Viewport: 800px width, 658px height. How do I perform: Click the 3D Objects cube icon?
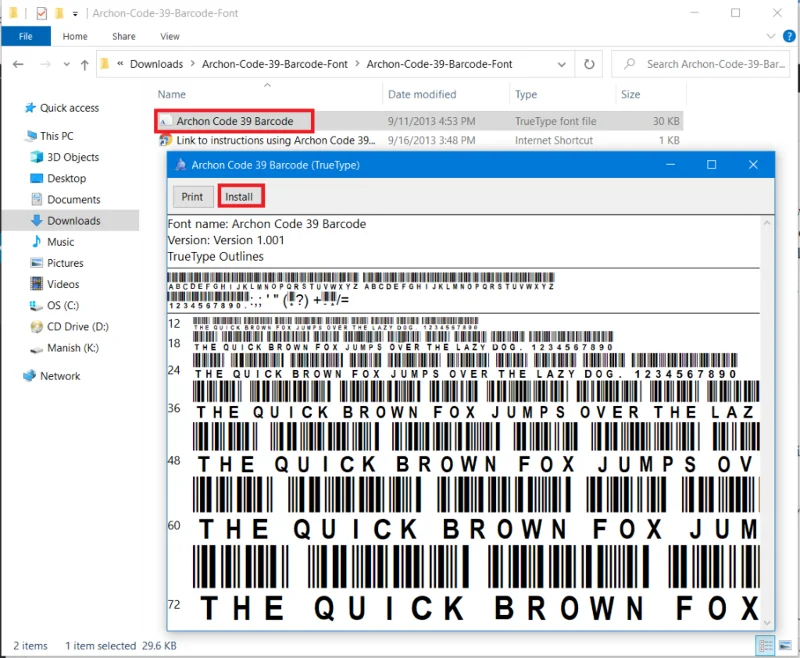click(x=37, y=157)
